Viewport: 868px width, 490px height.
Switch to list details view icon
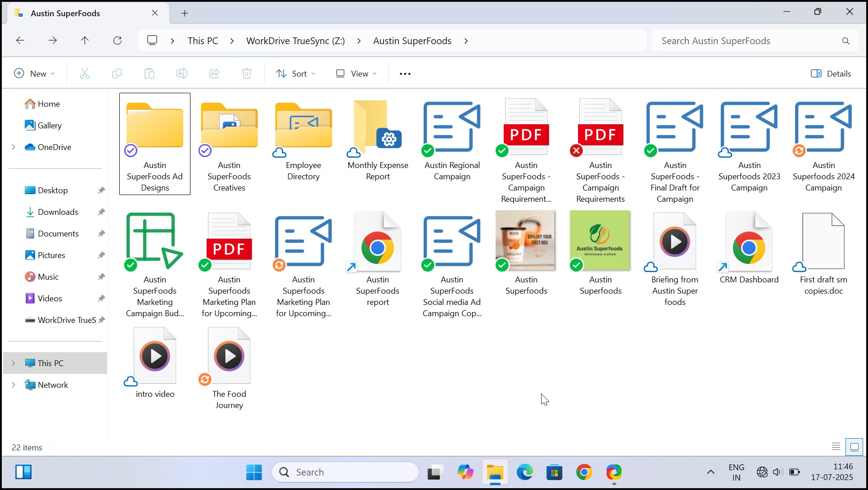[836, 447]
